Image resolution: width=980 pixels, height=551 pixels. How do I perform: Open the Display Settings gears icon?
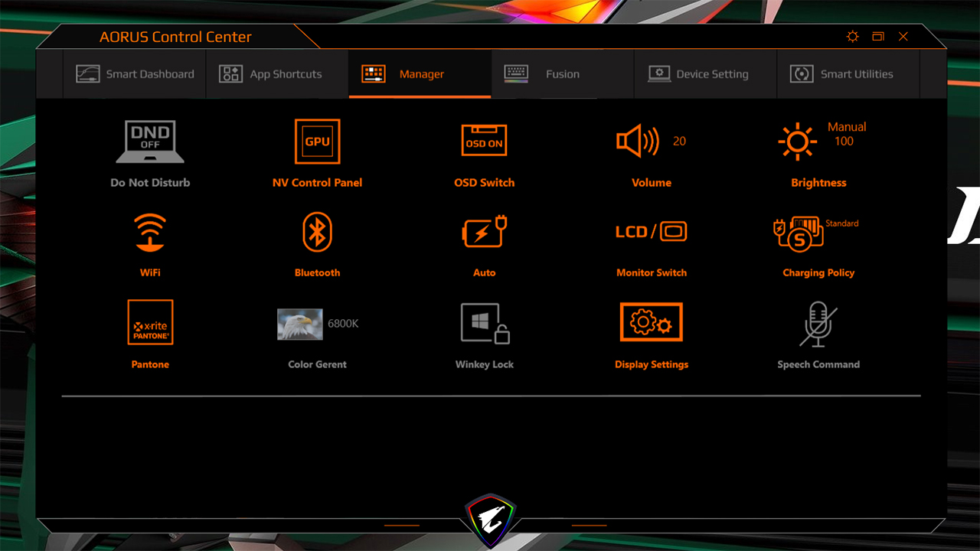coord(652,323)
